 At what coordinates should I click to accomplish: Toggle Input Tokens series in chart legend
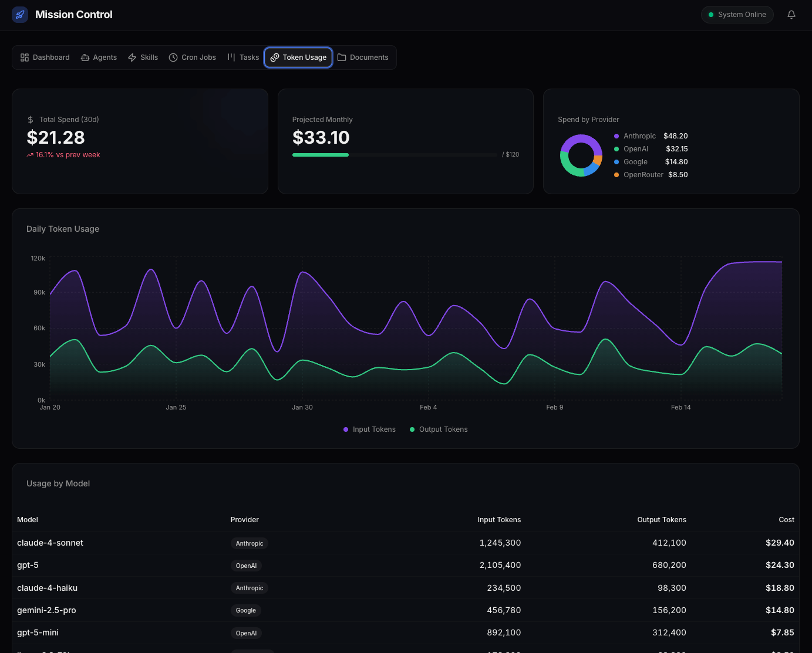pos(369,429)
